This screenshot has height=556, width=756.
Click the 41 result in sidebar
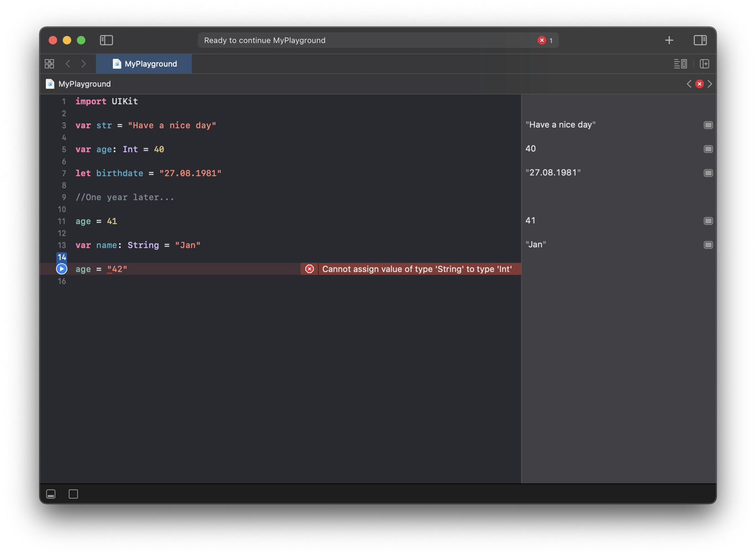(x=530, y=220)
